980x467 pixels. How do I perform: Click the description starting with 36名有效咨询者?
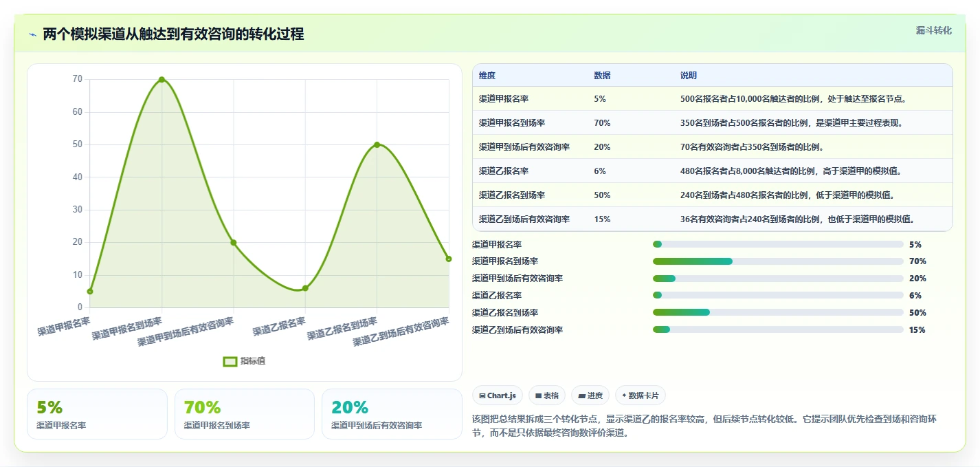click(x=797, y=219)
